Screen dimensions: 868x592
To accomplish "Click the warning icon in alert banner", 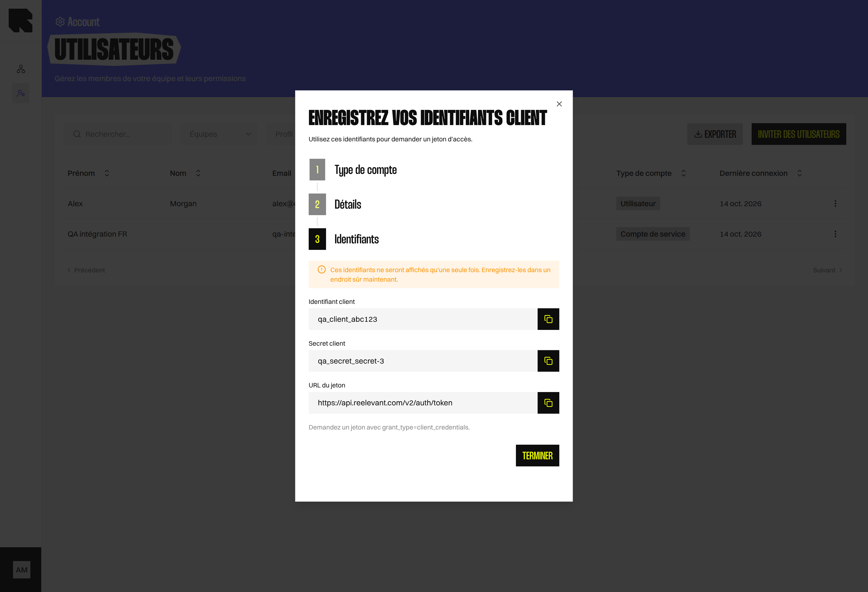I will click(321, 269).
